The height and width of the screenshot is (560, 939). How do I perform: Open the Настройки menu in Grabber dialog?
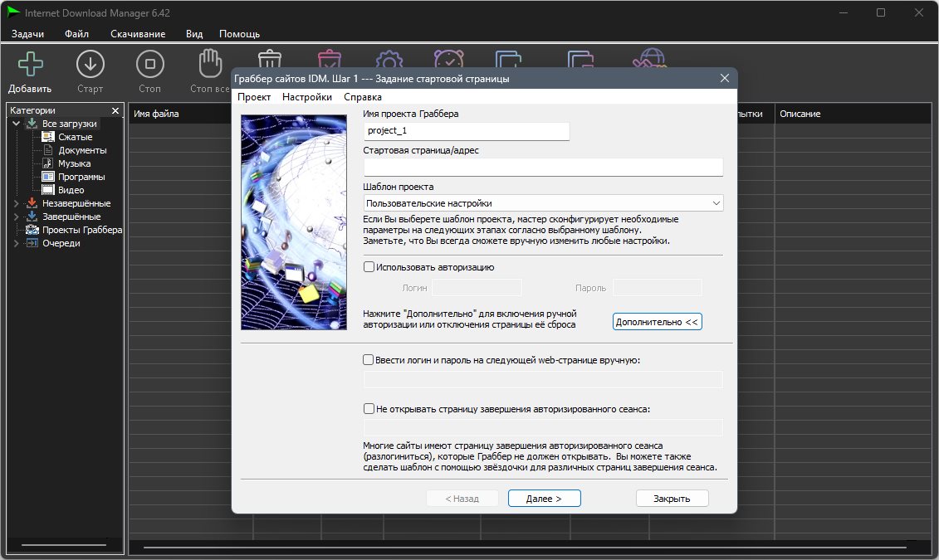click(307, 97)
